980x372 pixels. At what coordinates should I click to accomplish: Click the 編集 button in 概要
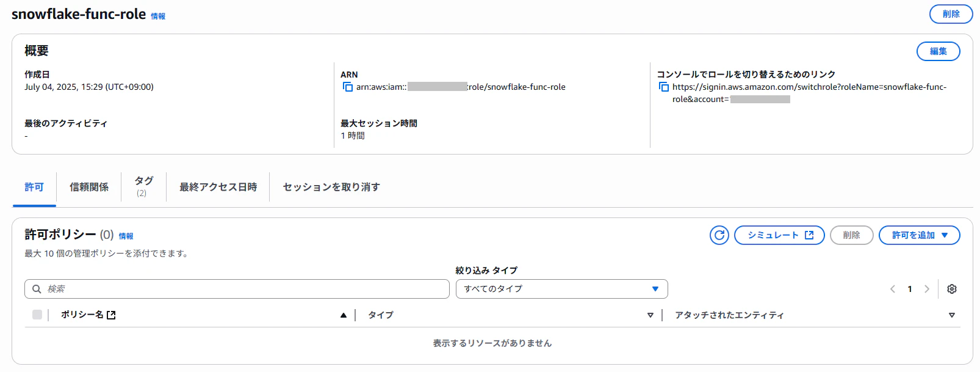938,51
